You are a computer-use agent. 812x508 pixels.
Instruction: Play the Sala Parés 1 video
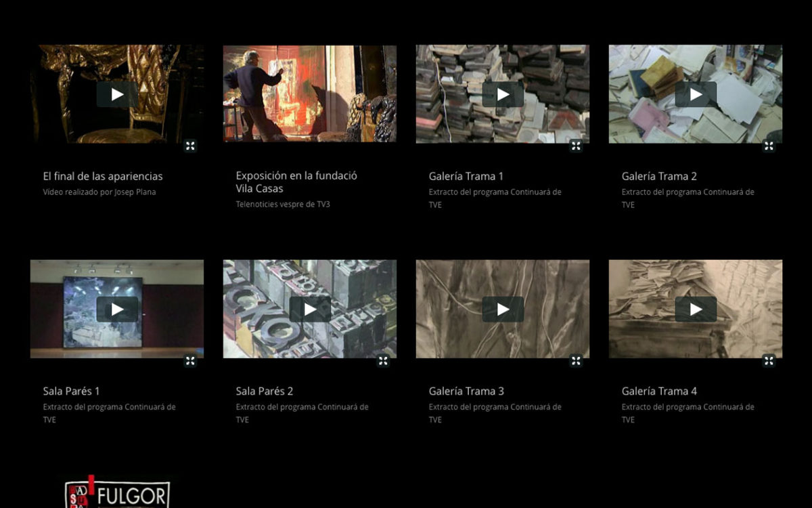[x=117, y=310]
